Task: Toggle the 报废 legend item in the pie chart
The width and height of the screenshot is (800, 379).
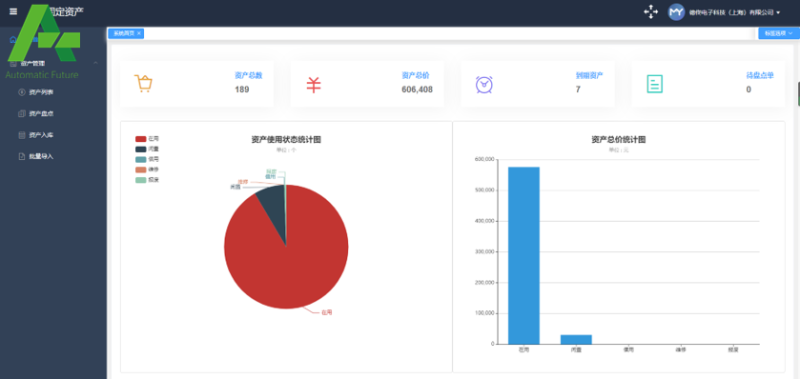Action: [147, 180]
